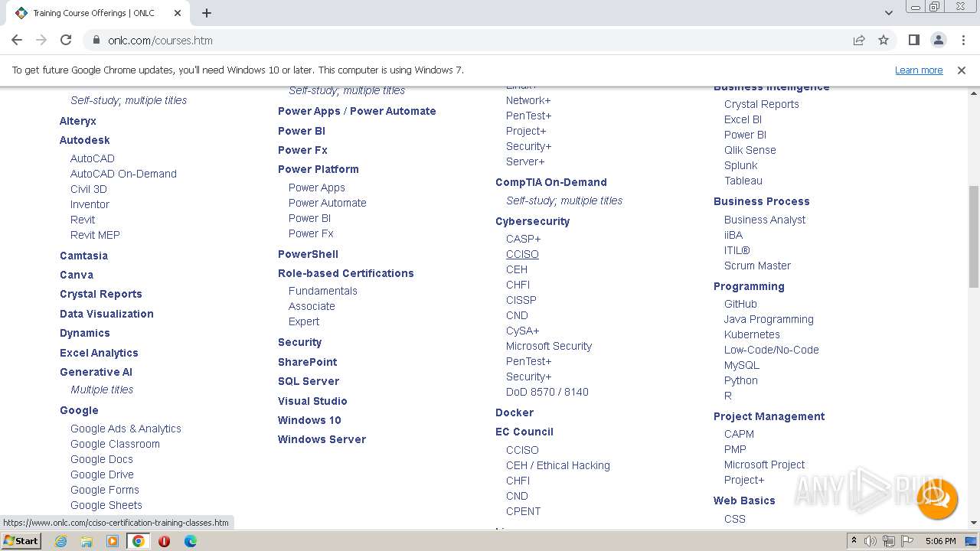Open the Docker course category
This screenshot has height=551, width=980.
514,412
